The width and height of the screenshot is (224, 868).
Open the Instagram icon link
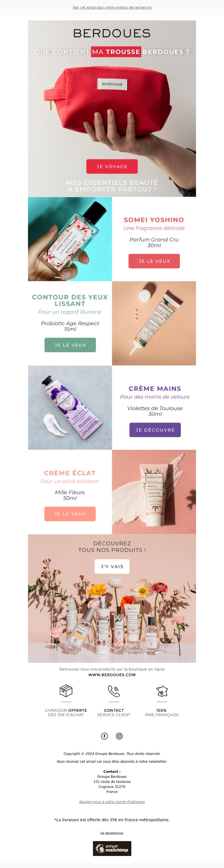point(119,736)
